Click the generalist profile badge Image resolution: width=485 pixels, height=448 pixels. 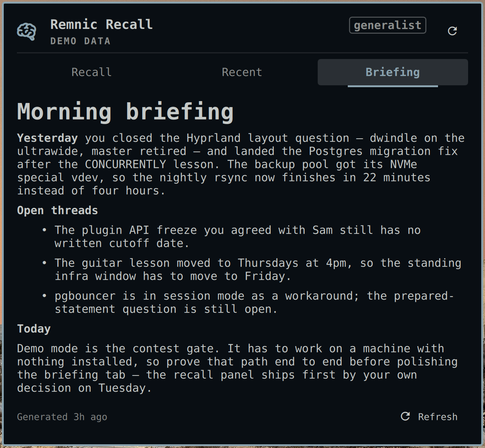(388, 25)
